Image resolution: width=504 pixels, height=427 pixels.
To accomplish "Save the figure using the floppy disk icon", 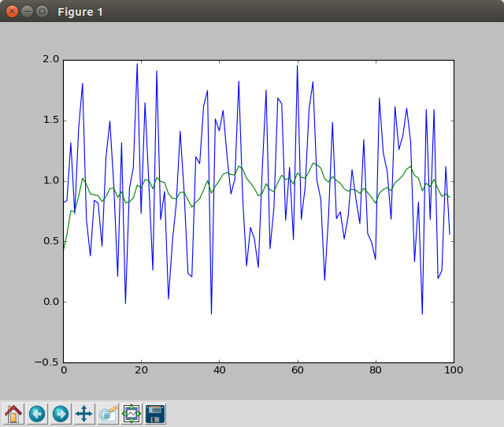I will click(x=155, y=414).
